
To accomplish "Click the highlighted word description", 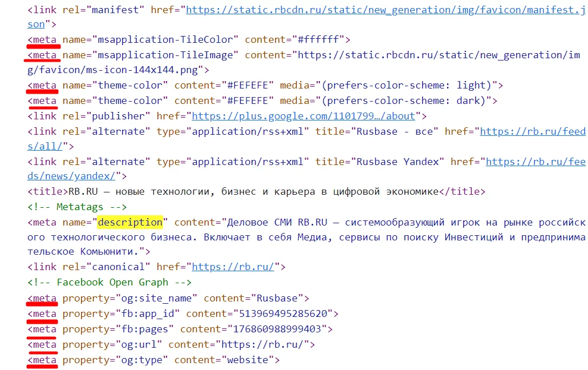I will pos(130,223).
